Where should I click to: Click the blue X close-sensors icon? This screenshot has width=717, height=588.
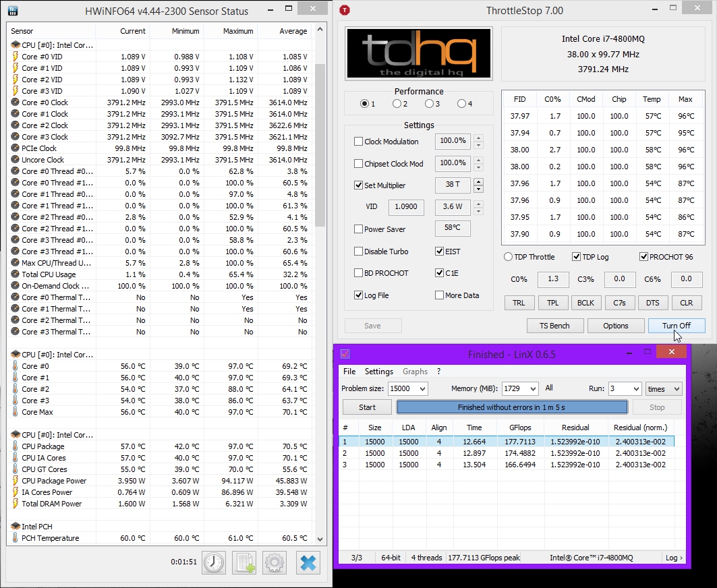pyautogui.click(x=308, y=562)
